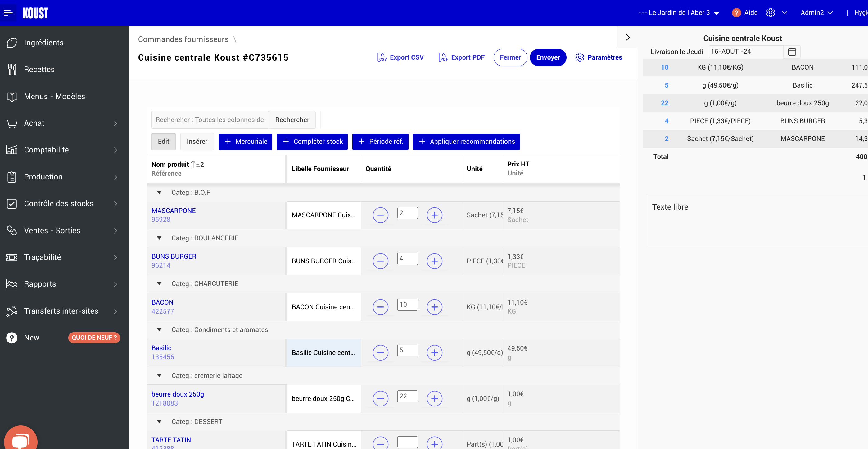868x449 pixels.
Task: Collapse the Categ.: DESSERT group
Action: 159,422
